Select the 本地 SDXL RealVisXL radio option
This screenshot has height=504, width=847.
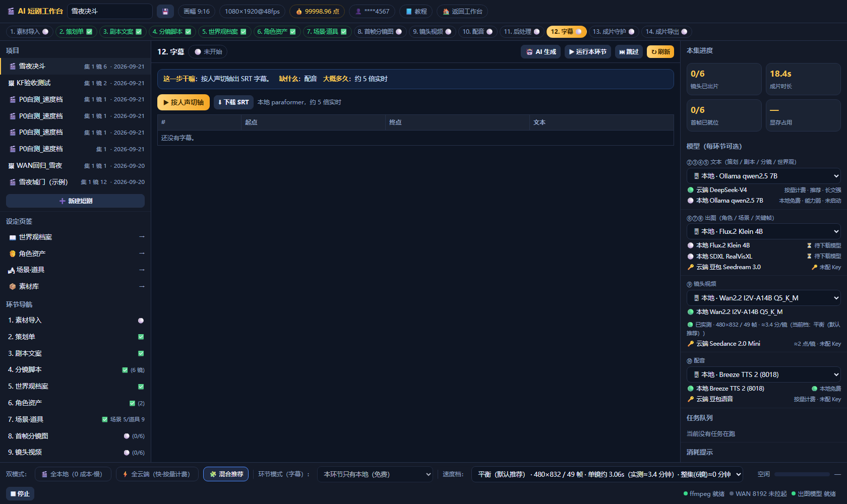pos(691,257)
